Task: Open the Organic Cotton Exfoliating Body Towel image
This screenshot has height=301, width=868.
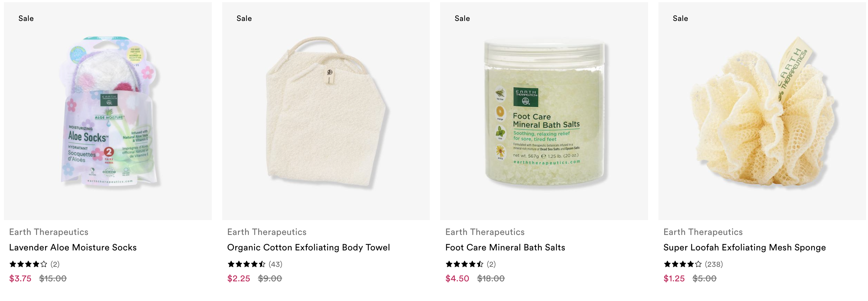Action: (x=326, y=111)
